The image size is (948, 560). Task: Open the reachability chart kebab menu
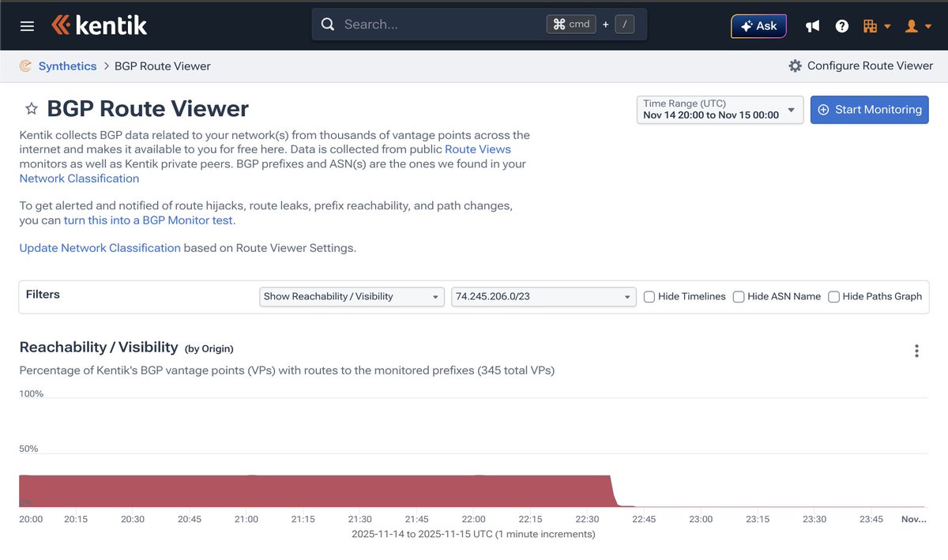click(x=916, y=351)
